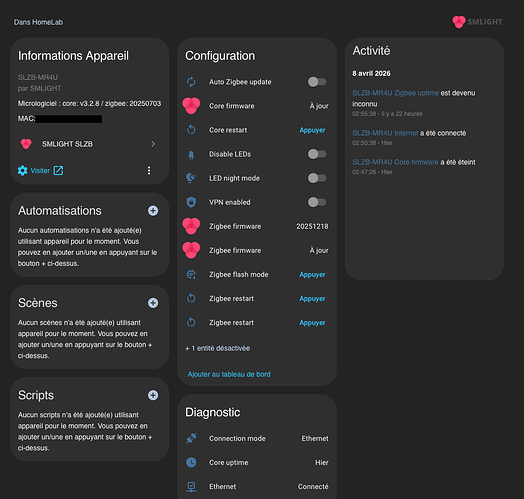The width and height of the screenshot is (524, 499).
Task: Click Ajouter au tableau de bord link
Action: 229,374
